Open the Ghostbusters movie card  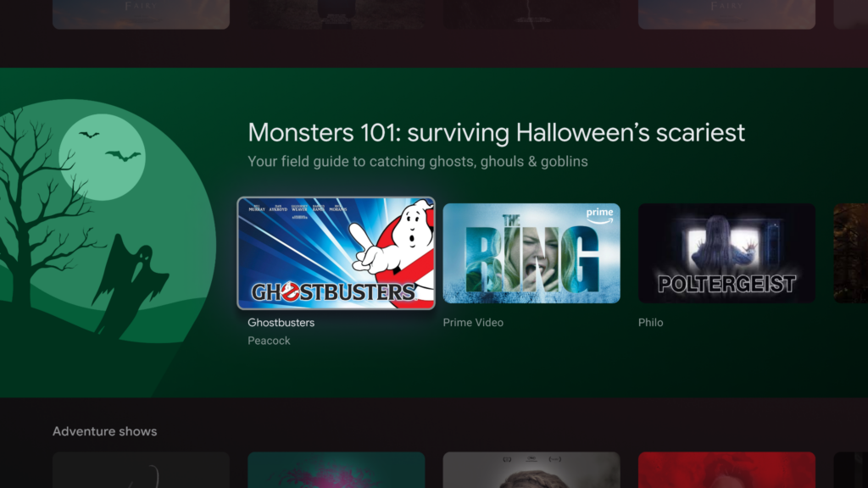pyautogui.click(x=336, y=252)
